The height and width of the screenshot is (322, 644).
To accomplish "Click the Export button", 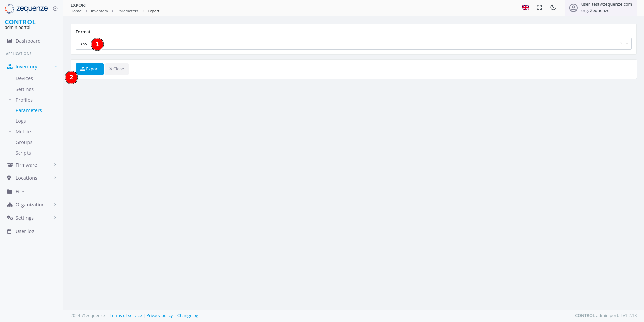I will click(x=90, y=69).
